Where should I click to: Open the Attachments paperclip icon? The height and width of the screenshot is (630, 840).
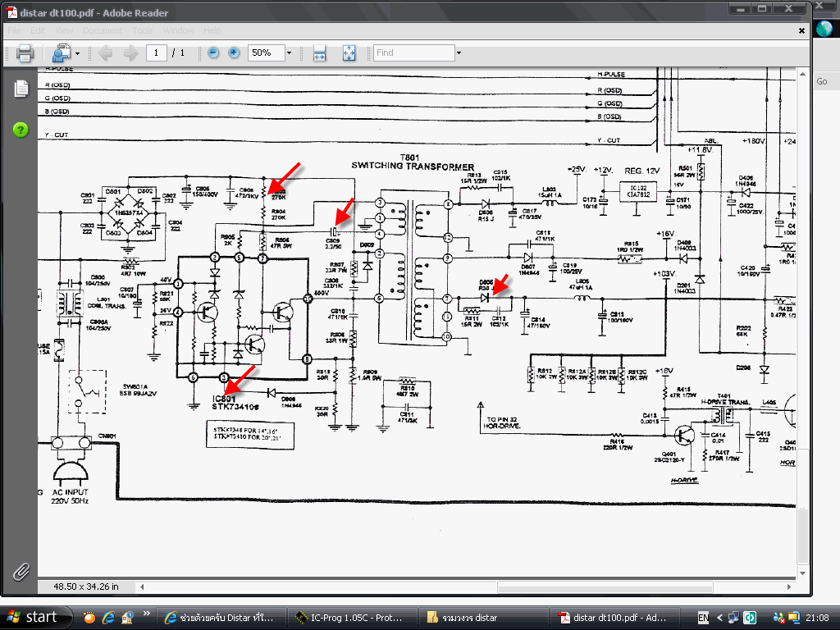pyautogui.click(x=21, y=572)
